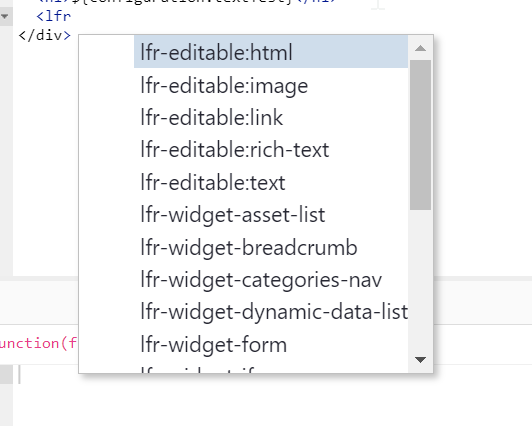Image resolution: width=532 pixels, height=426 pixels.
Task: Pick lfr-editable:link suggestion
Action: tap(271, 117)
